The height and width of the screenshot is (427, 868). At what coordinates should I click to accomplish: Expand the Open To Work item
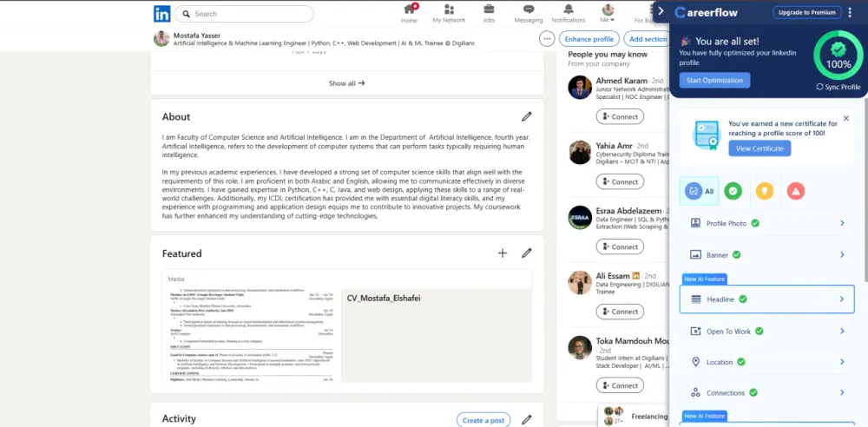pyautogui.click(x=766, y=332)
